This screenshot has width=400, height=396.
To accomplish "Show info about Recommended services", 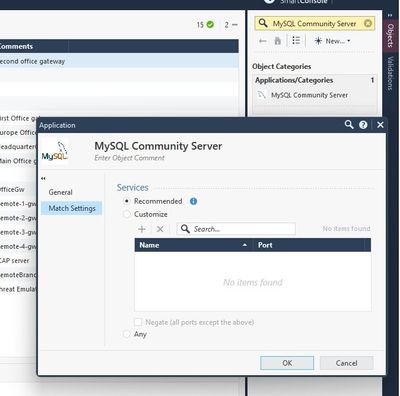I will tap(193, 201).
